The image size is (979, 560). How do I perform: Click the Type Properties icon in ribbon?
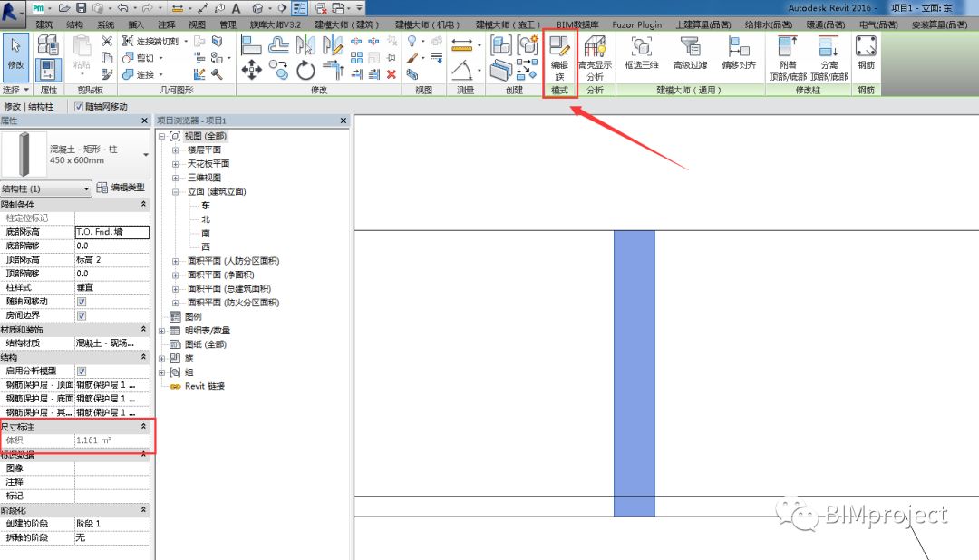pyautogui.click(x=48, y=45)
